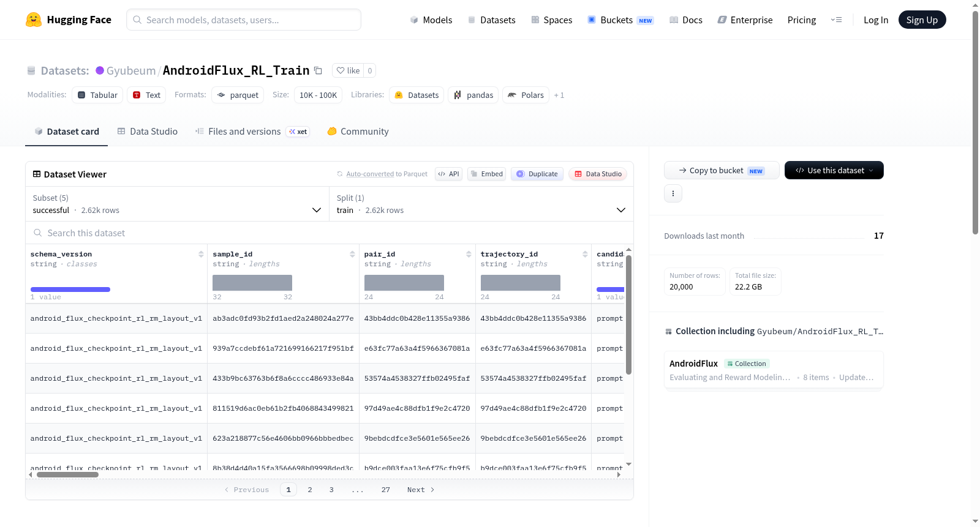
Task: Focus the Search models, datasets, users field
Action: tap(244, 20)
